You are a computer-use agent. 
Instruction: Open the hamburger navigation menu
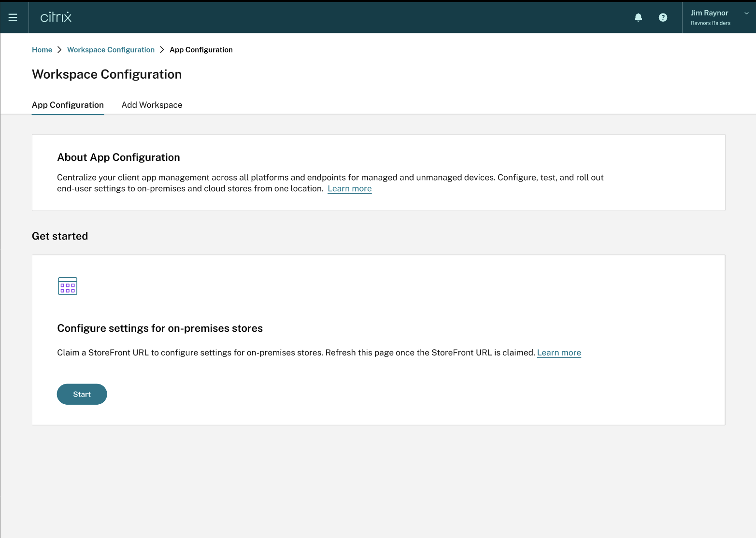pos(13,17)
